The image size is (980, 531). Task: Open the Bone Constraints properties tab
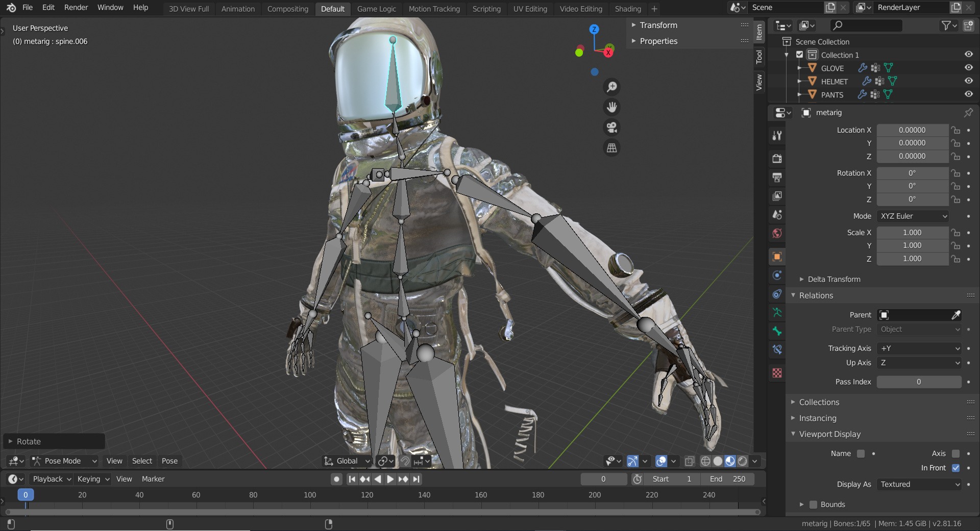pos(777,349)
